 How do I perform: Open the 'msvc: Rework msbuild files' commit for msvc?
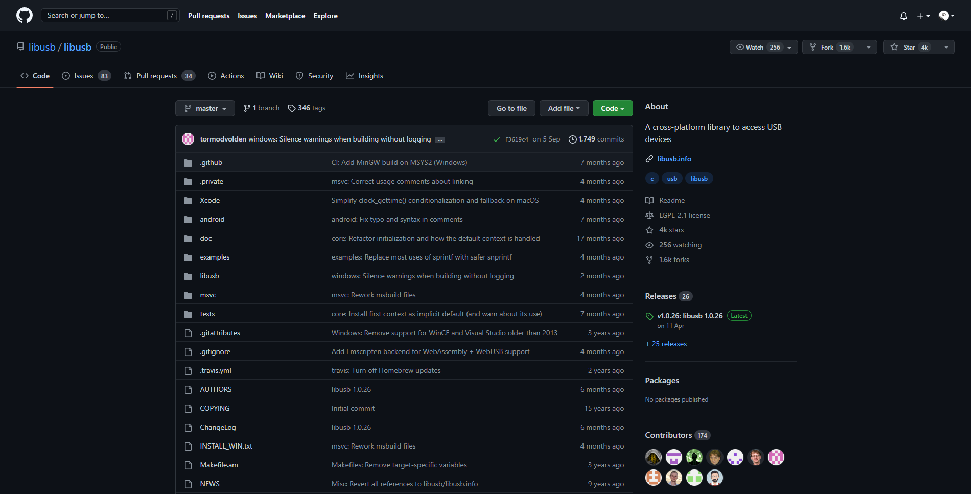[x=374, y=295]
